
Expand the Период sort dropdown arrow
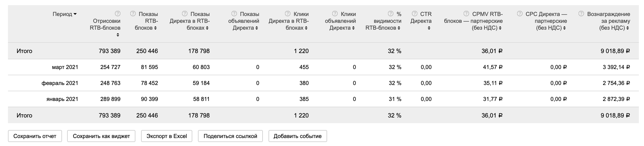coord(75,14)
